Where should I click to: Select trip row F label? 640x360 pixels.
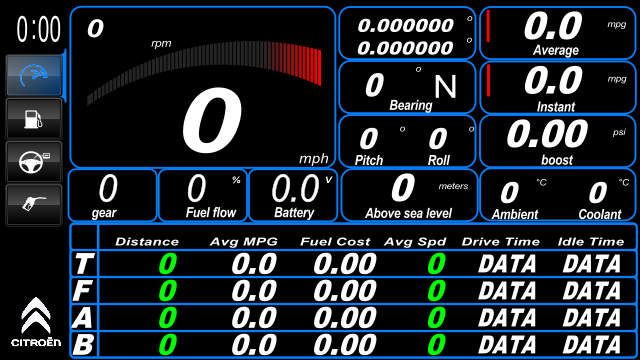click(x=83, y=291)
